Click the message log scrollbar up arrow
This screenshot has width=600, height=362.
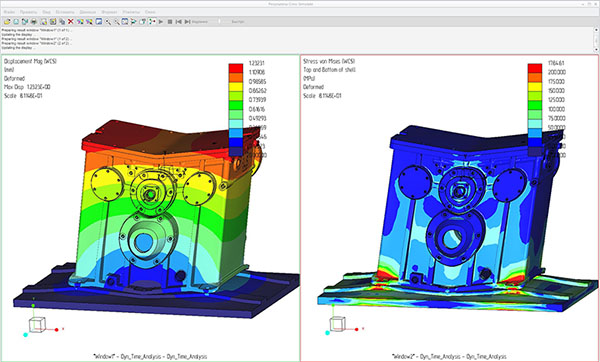597,30
